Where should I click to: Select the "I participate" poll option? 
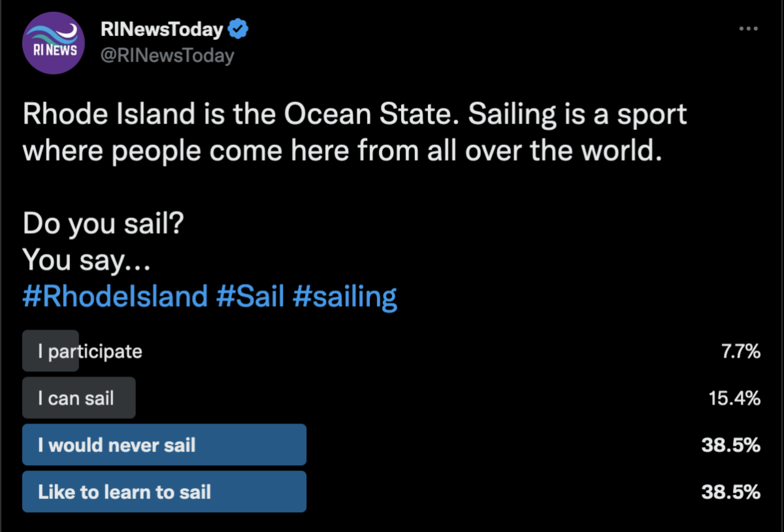(90, 351)
